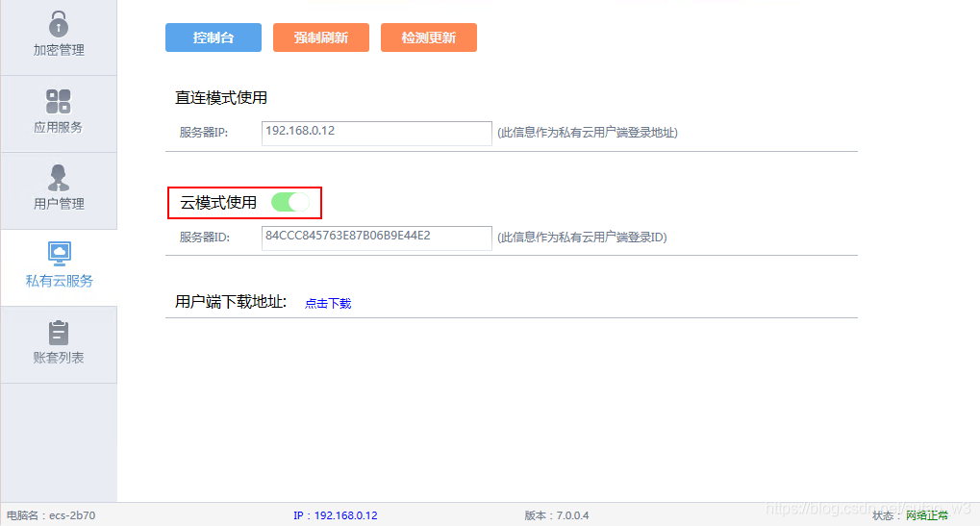Click the 服务器ID input field

[x=377, y=238]
